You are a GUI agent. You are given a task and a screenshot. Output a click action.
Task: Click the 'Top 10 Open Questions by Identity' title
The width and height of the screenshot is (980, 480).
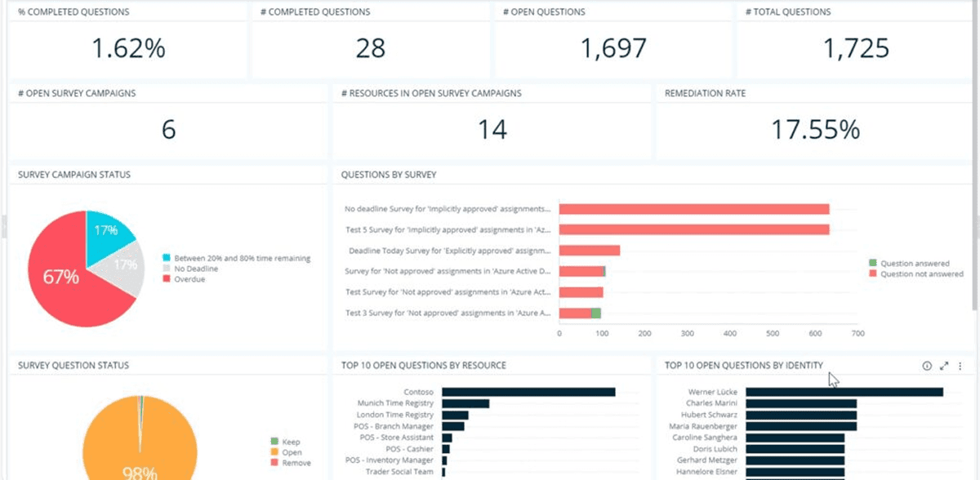pyautogui.click(x=744, y=366)
